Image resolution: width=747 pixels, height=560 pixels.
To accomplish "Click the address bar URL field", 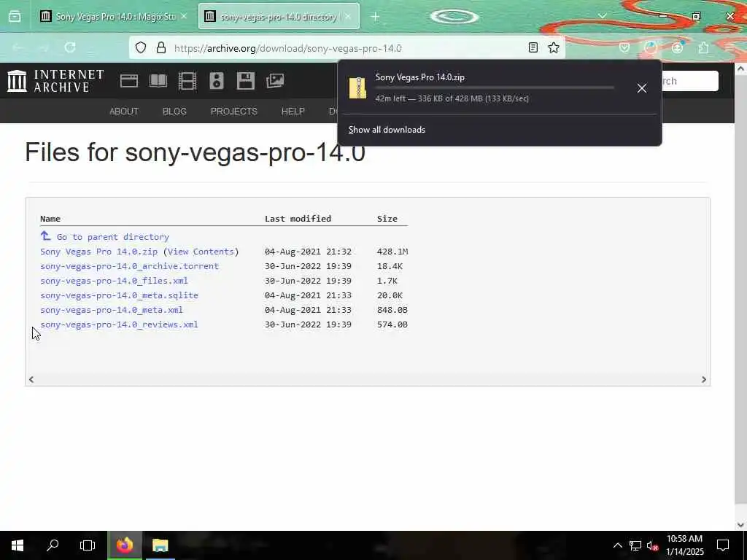I will (348, 48).
